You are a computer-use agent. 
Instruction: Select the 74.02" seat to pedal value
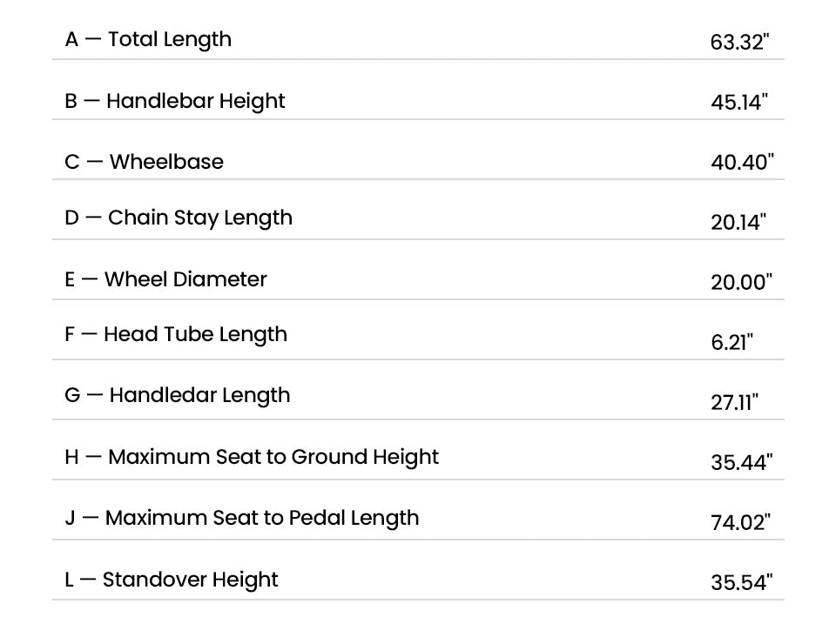pyautogui.click(x=741, y=522)
